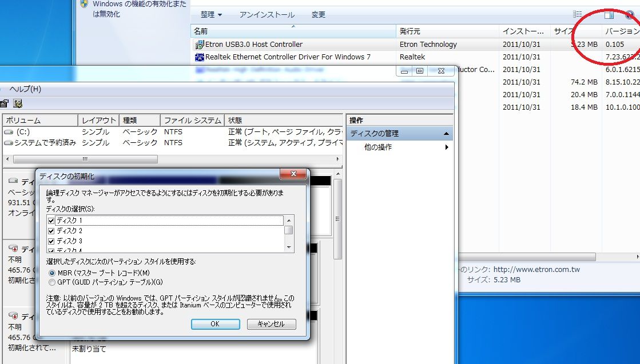Open the ヘルプ(H) menu

coord(25,89)
